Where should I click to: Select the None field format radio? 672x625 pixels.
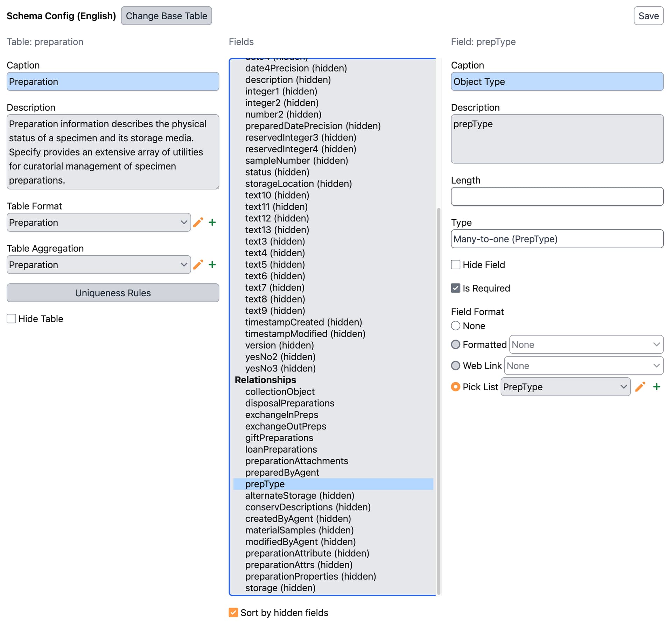tap(455, 326)
